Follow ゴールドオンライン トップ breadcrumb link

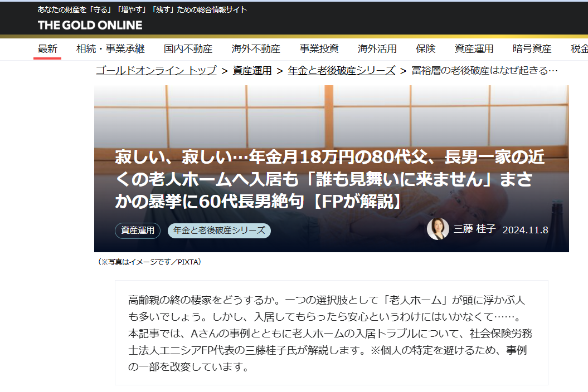157,71
